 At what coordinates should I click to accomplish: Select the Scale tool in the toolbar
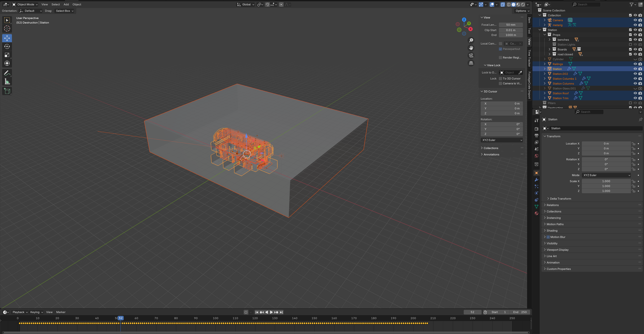(x=7, y=55)
